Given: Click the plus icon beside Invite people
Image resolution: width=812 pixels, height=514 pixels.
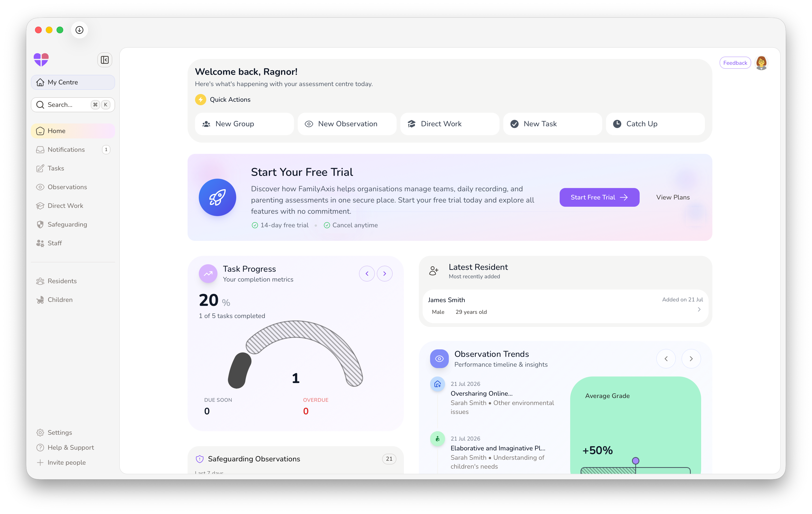Looking at the screenshot, I should click(40, 463).
